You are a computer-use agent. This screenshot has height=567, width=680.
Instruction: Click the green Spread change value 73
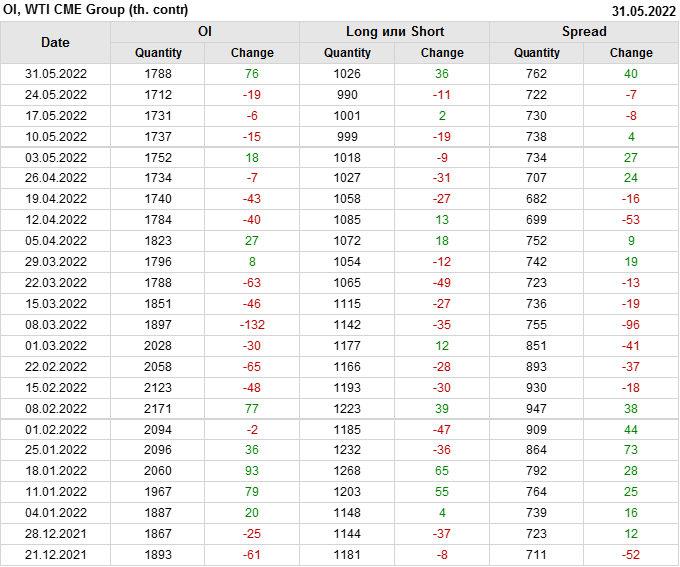[631, 451]
